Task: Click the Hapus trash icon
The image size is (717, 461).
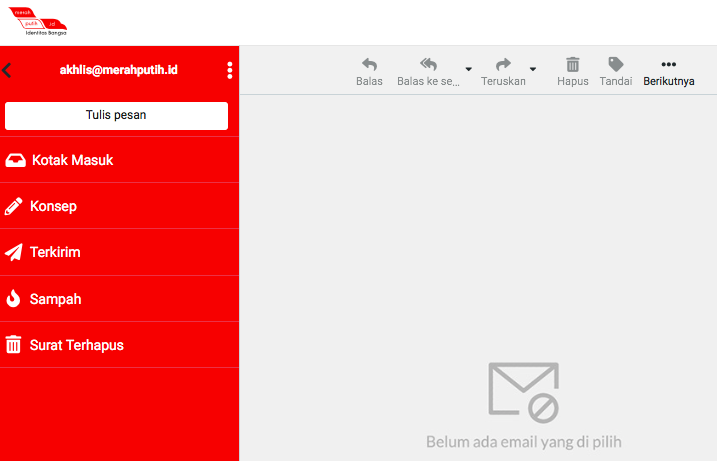Action: (x=573, y=64)
